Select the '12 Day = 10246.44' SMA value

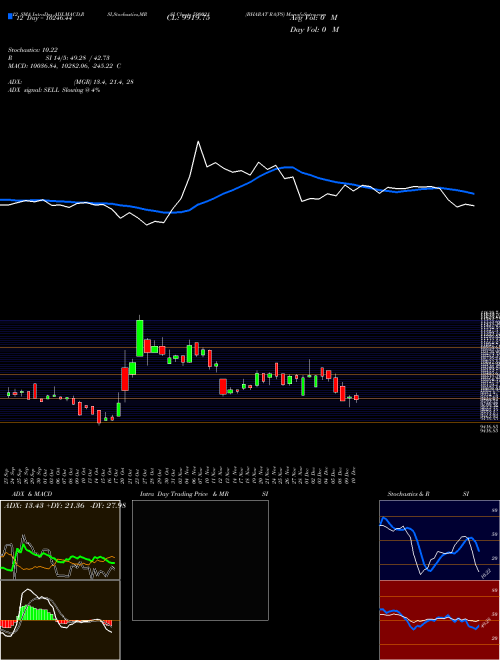click(43, 19)
